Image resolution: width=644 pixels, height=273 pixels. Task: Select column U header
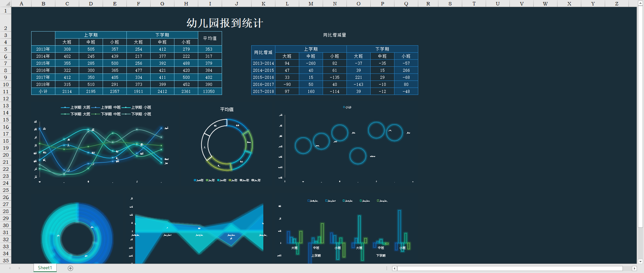(x=497, y=4)
